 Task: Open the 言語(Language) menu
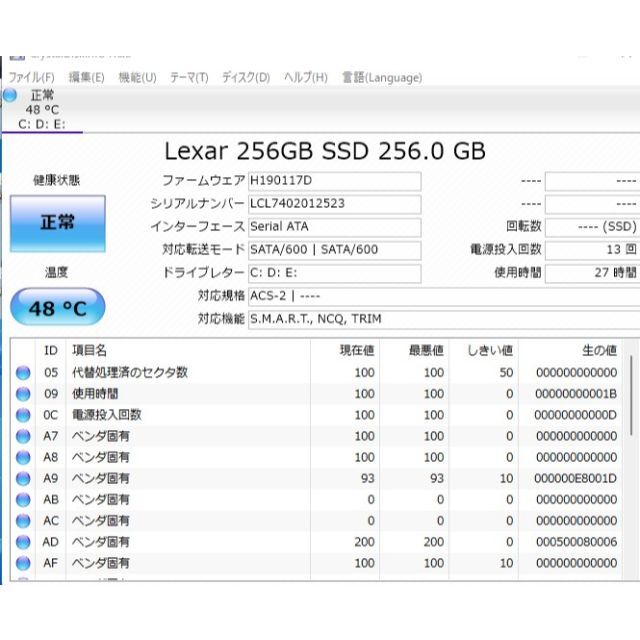(382, 77)
